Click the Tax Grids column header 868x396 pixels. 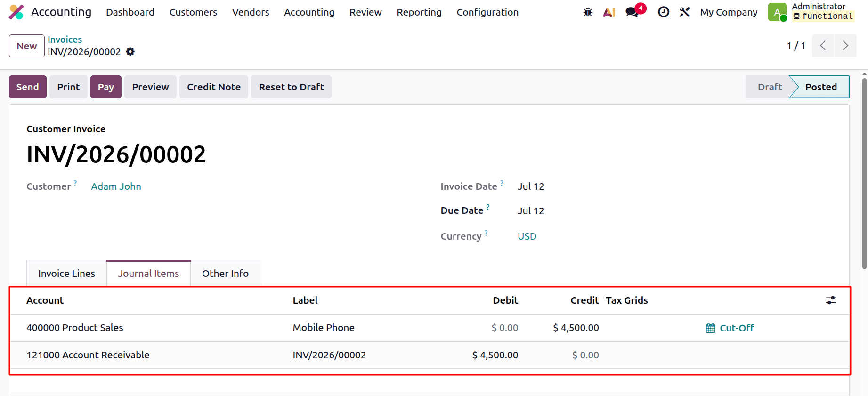pyautogui.click(x=627, y=300)
